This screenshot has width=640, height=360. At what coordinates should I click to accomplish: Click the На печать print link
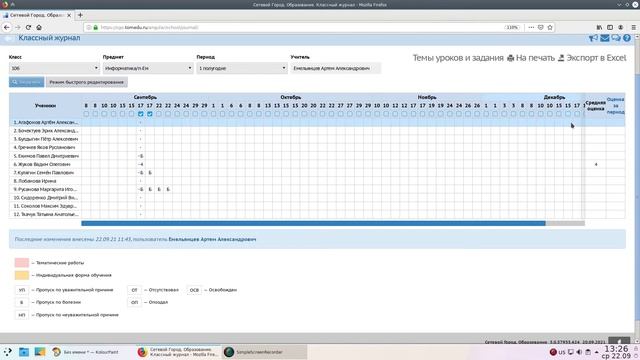tap(531, 58)
